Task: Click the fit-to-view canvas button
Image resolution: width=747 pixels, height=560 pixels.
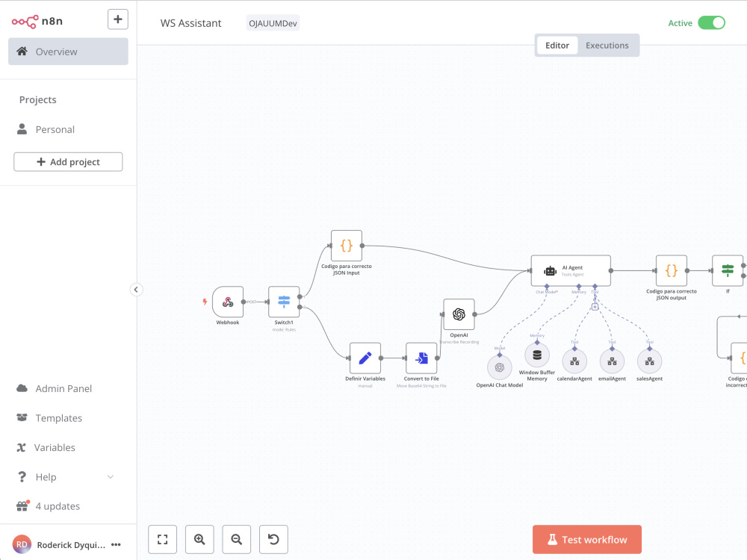Action: point(162,540)
